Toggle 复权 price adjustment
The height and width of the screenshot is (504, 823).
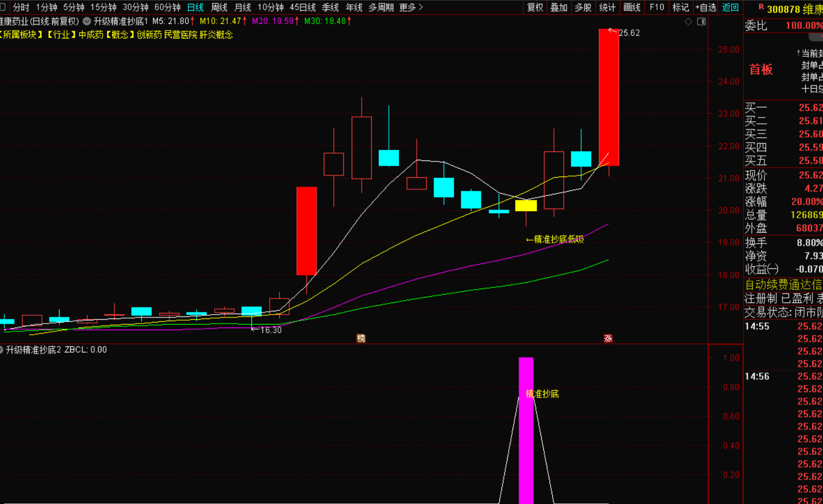click(x=535, y=7)
